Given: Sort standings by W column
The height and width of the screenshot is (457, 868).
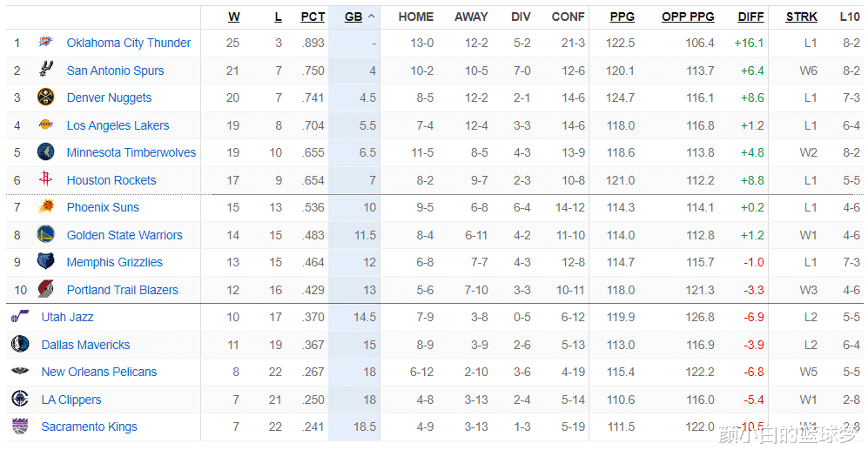Looking at the screenshot, I should pyautogui.click(x=234, y=17).
